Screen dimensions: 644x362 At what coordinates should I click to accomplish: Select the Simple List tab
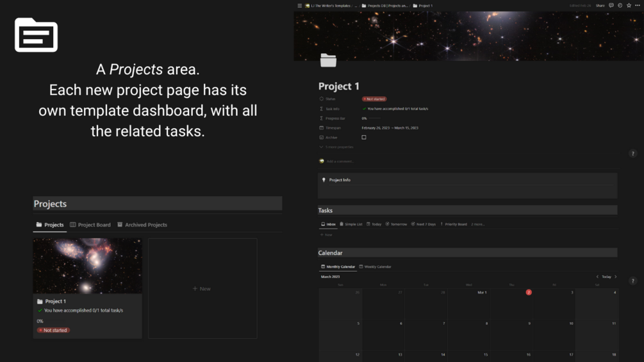[x=351, y=224]
